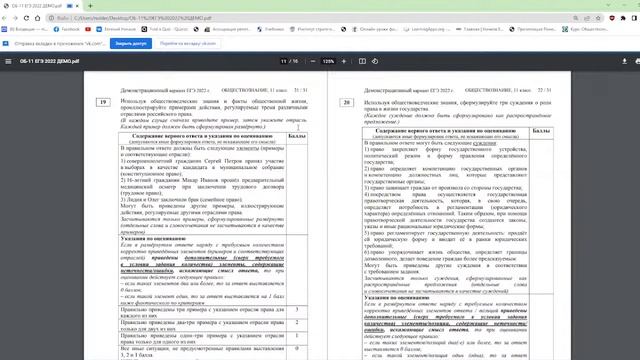
Task: Edit the 125% zoom level field
Action: pos(328,61)
